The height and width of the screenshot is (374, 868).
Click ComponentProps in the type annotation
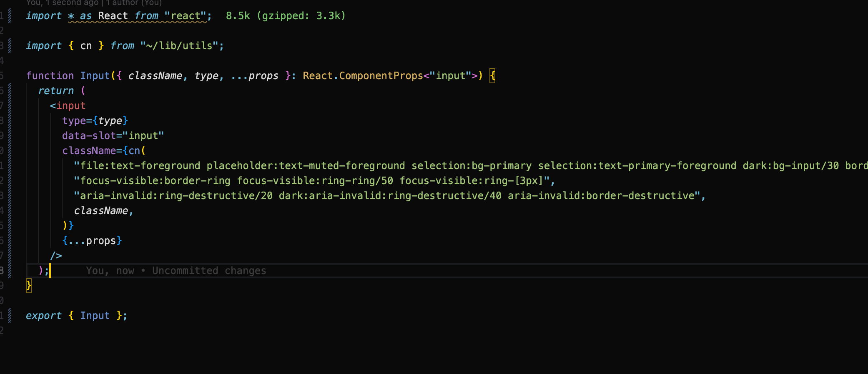click(x=381, y=76)
